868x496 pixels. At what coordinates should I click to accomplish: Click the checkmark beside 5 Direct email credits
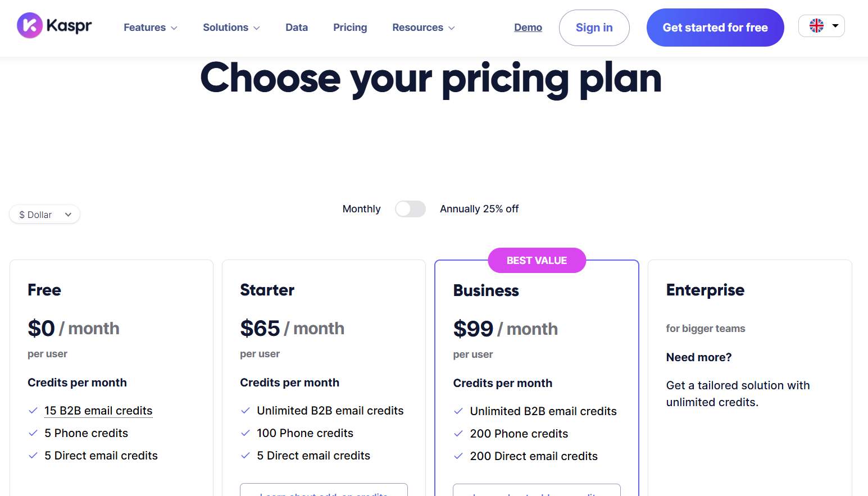click(32, 456)
